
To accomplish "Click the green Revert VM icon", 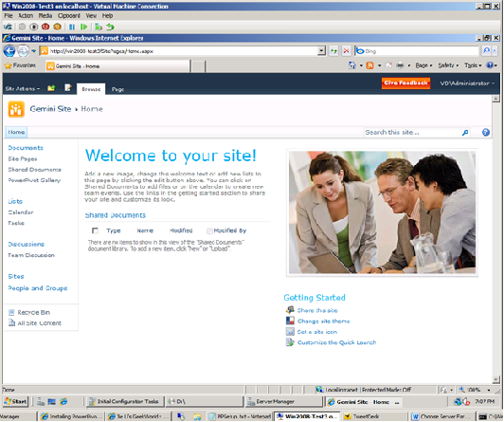I will pyautogui.click(x=110, y=27).
